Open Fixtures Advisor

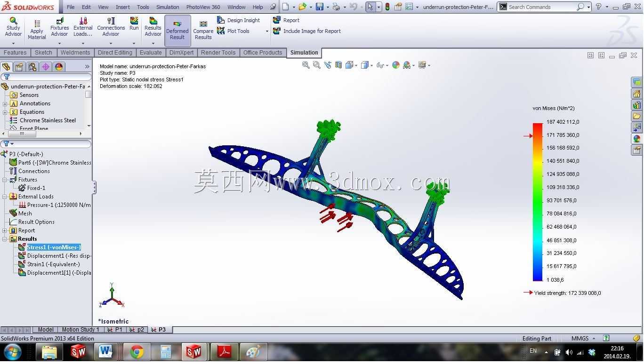tap(59, 27)
